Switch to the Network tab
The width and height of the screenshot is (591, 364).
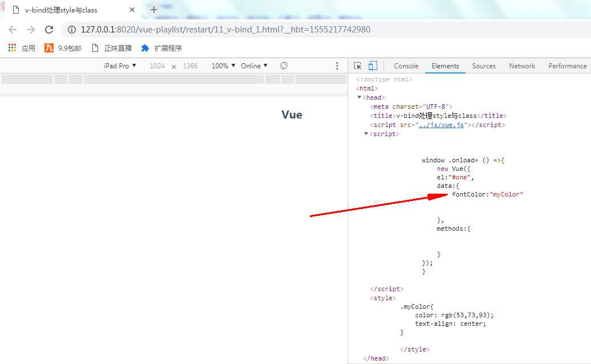point(522,66)
